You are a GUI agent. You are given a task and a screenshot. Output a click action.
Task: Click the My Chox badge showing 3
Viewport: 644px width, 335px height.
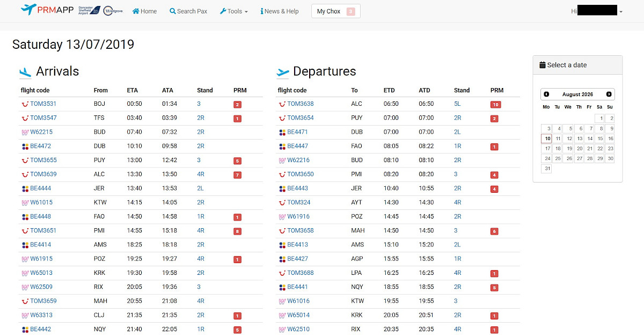coord(350,11)
